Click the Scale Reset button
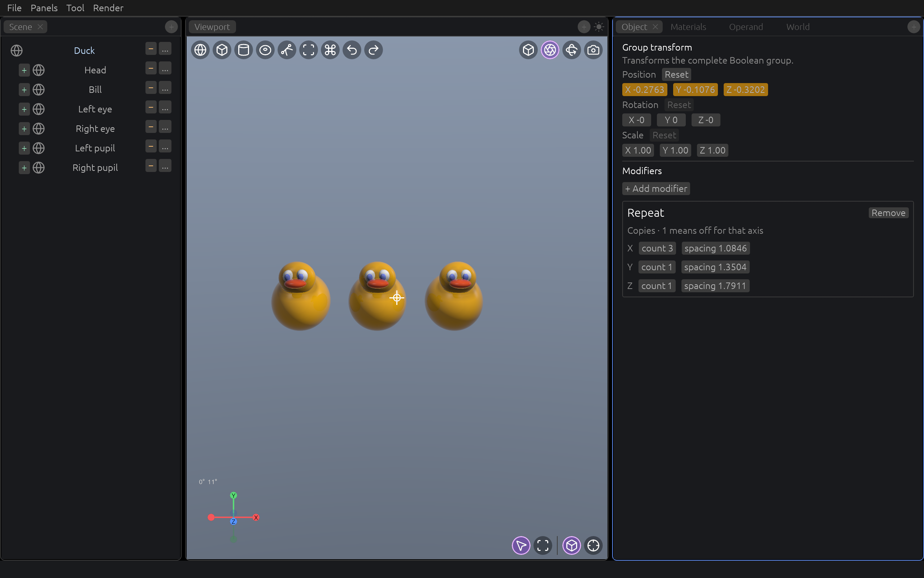 tap(664, 135)
